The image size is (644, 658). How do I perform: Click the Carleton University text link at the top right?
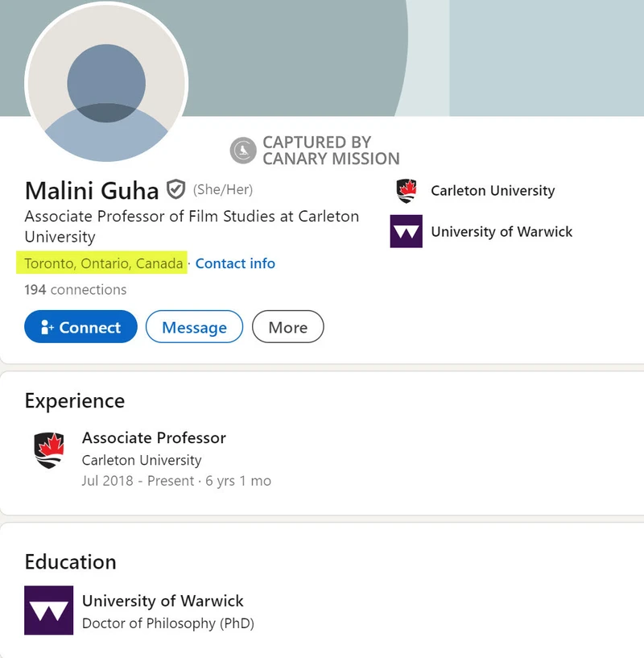click(x=493, y=191)
